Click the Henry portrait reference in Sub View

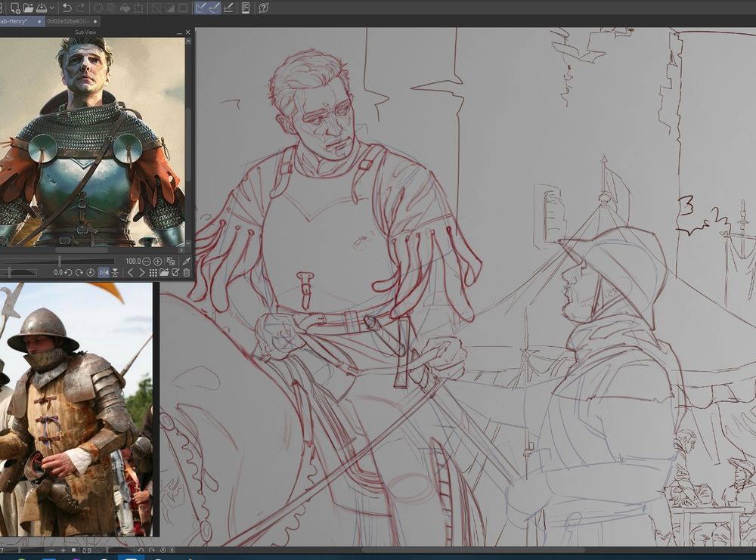click(x=92, y=142)
